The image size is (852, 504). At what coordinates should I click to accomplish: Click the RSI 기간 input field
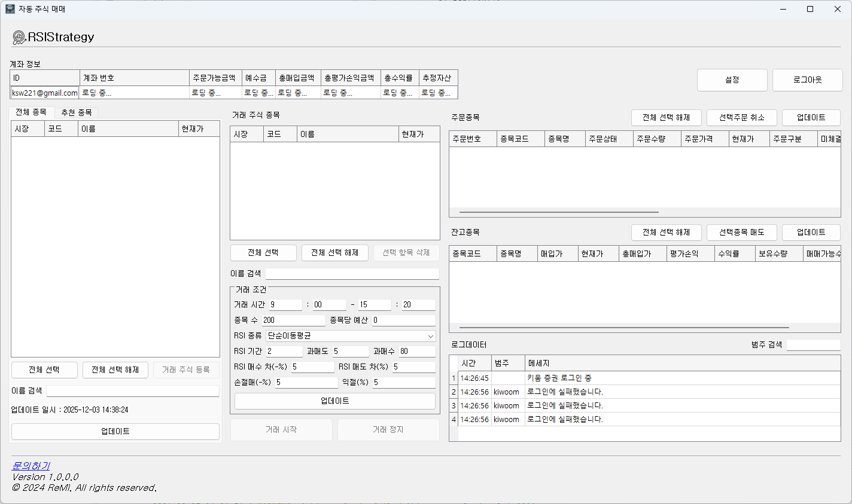pyautogui.click(x=284, y=352)
